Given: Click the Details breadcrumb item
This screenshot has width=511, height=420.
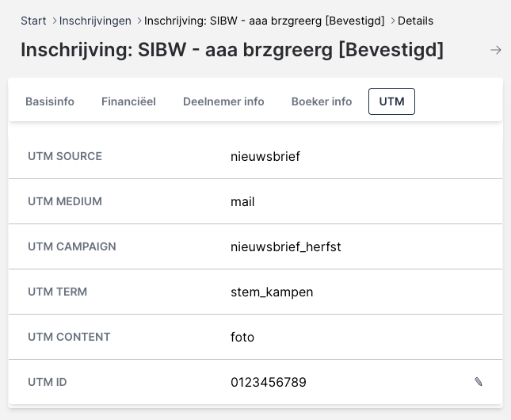Looking at the screenshot, I should pos(415,21).
